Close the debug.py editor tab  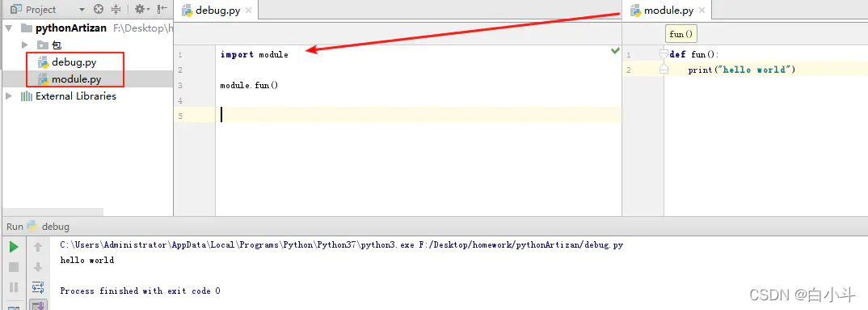[248, 11]
